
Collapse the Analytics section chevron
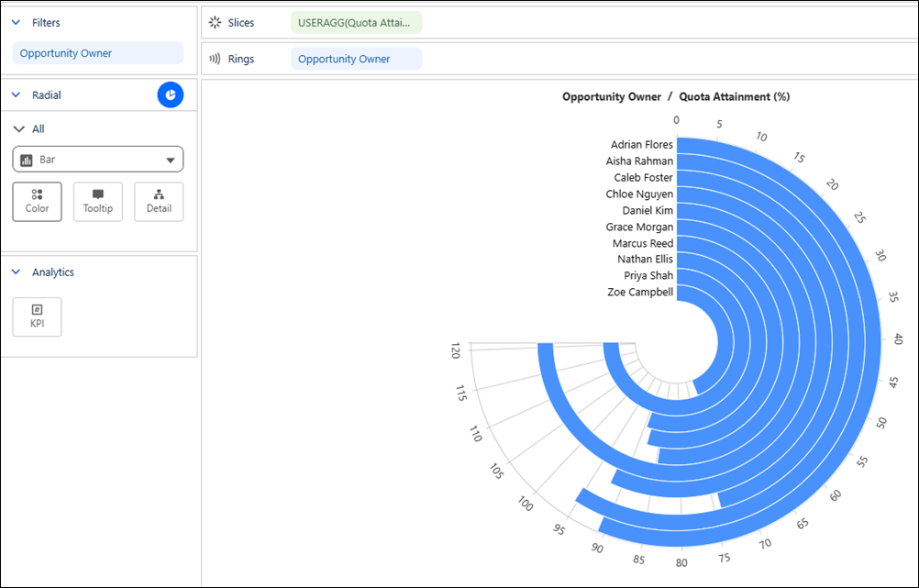point(17,272)
